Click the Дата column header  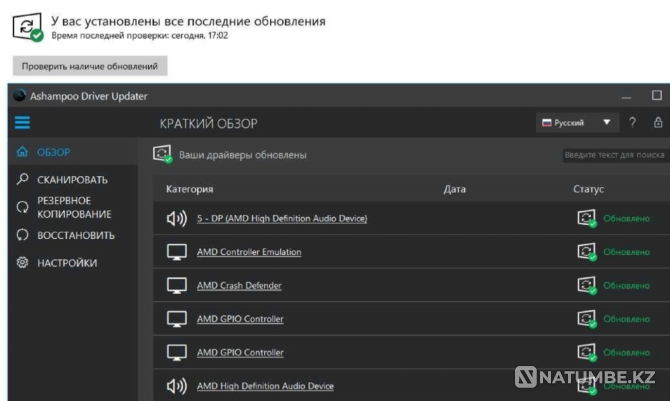click(455, 189)
